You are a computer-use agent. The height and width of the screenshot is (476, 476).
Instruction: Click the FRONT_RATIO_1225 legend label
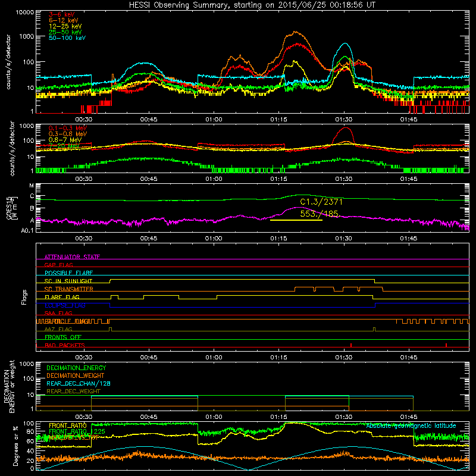tap(77, 431)
